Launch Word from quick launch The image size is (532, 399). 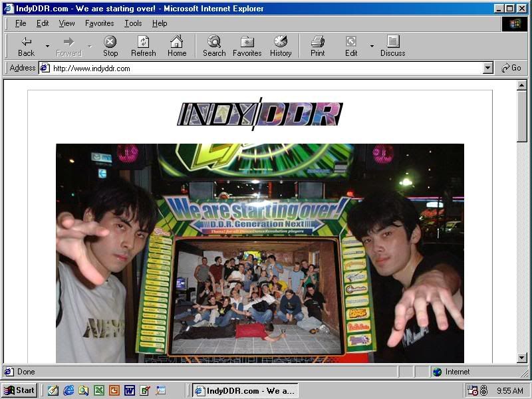[130, 390]
